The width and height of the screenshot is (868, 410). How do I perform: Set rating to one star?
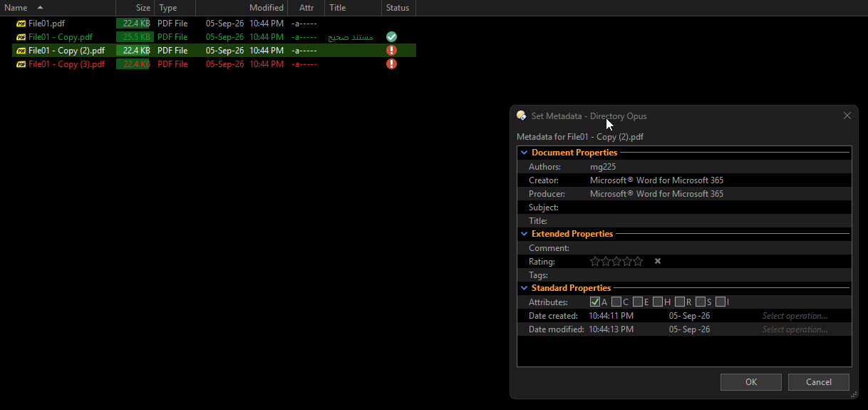(x=595, y=261)
